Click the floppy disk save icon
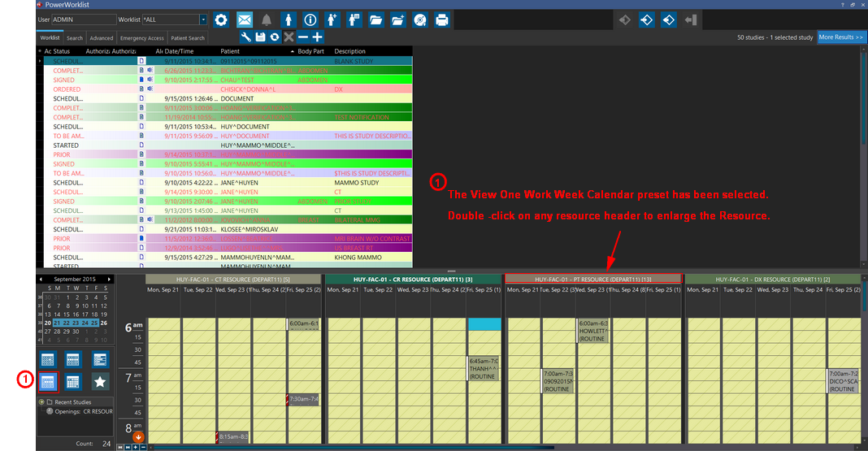Viewport: 868px width, 451px height. 260,37
